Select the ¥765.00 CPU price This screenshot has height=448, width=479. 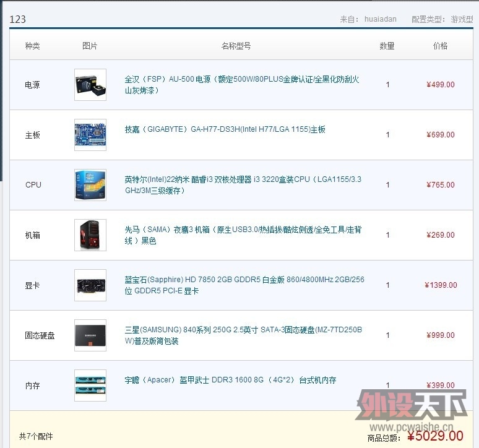click(441, 185)
